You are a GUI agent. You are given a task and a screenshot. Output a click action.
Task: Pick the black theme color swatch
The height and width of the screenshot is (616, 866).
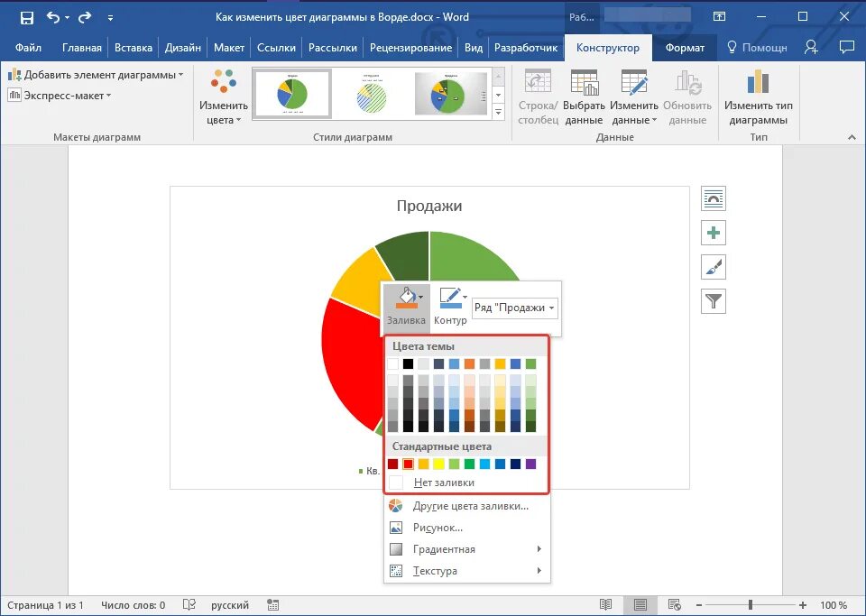point(408,363)
